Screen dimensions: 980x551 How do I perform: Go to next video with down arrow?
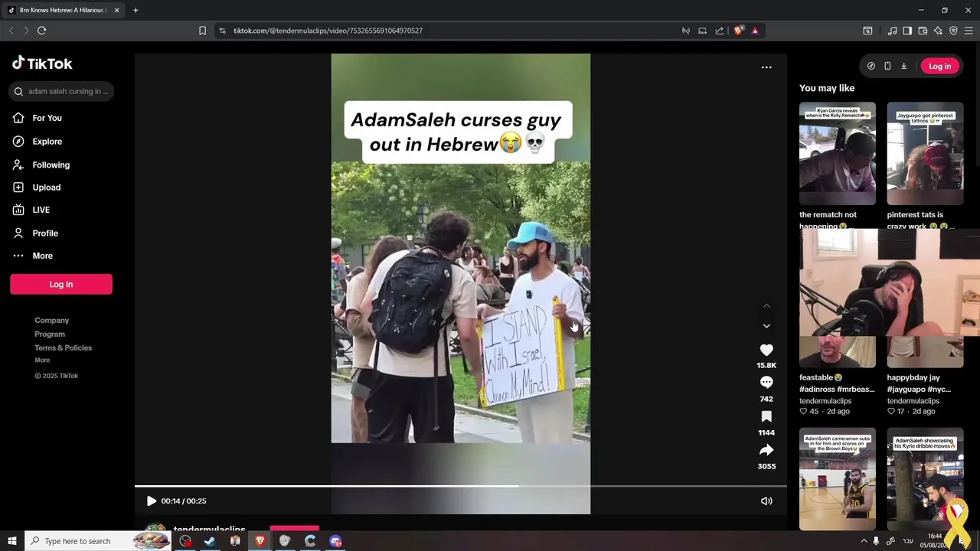click(x=766, y=326)
